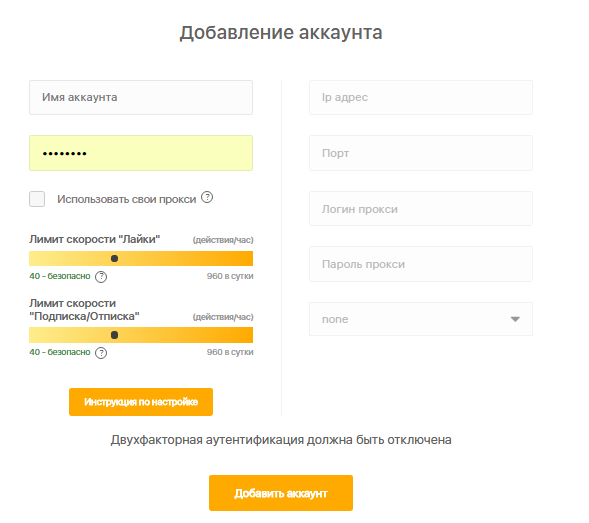Open help icon under Likes speed limit
589x523 pixels.
click(x=101, y=277)
